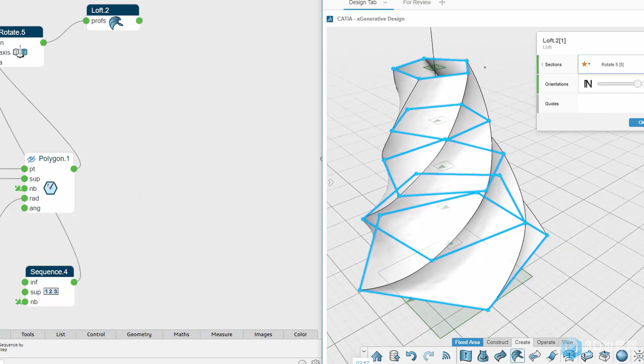This screenshot has height=364, width=644.
Task: Select the Blend surface tool
Action: (x=552, y=356)
